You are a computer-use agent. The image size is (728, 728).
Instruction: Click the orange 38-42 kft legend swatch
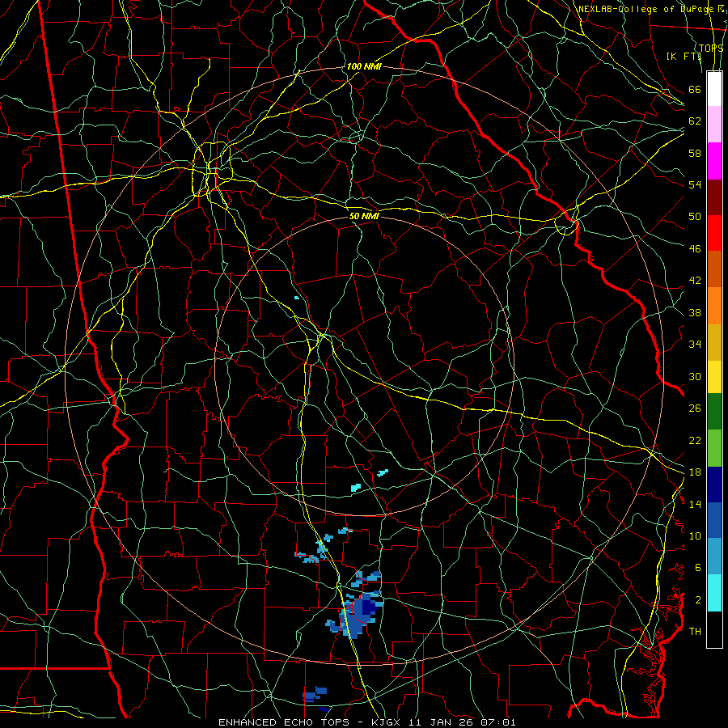coord(714,305)
